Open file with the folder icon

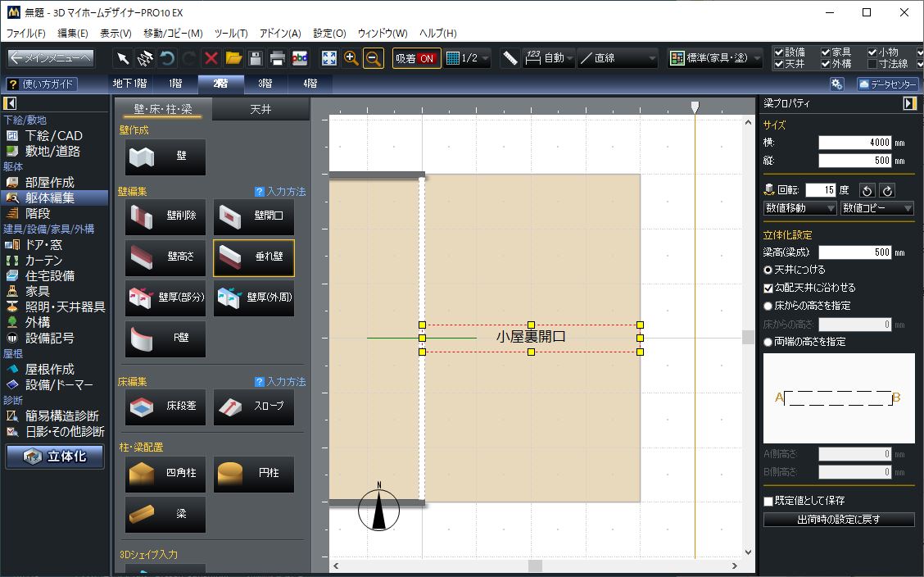coord(233,58)
